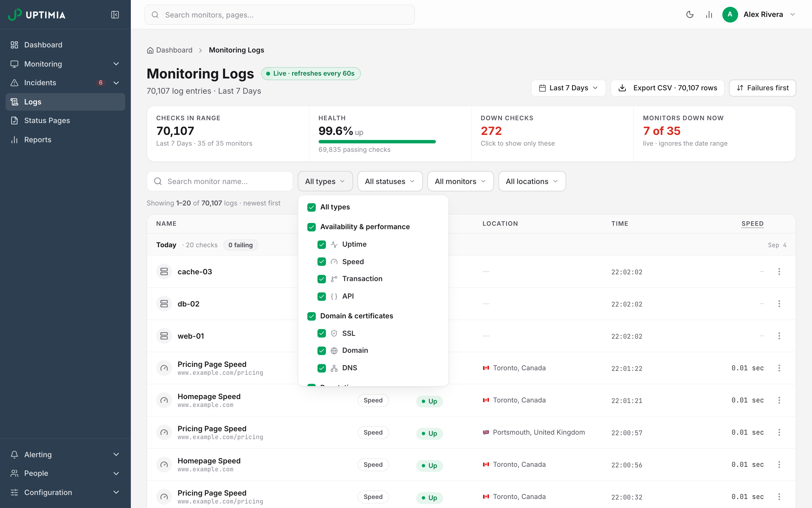This screenshot has width=812, height=508.
Task: Export CSV of 70,107 rows
Action: [667, 88]
